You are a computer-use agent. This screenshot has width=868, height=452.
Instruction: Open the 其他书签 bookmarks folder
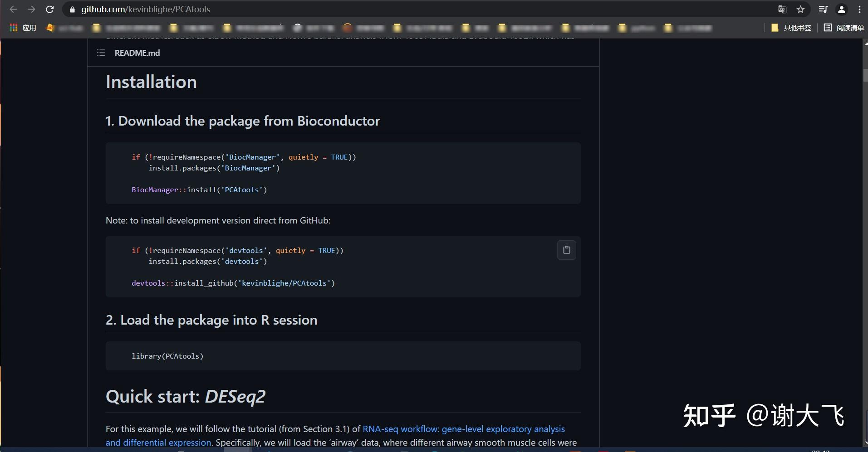click(791, 28)
